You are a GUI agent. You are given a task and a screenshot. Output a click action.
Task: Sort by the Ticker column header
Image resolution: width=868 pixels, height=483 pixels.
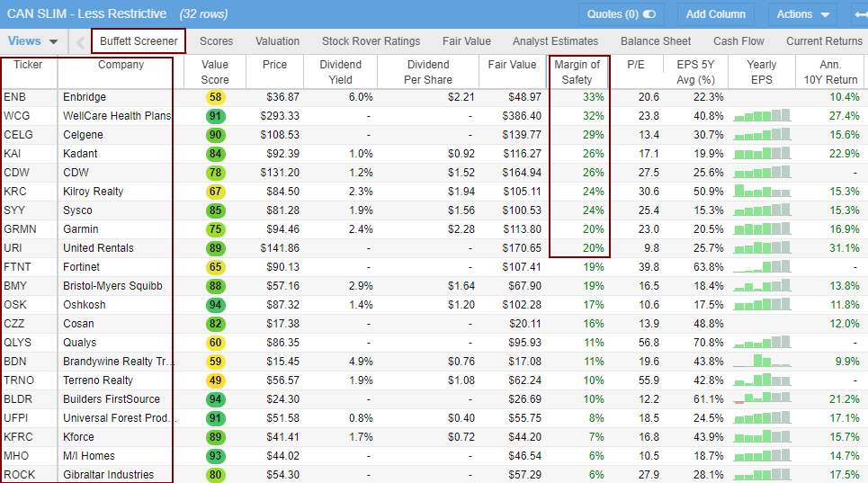coord(28,72)
